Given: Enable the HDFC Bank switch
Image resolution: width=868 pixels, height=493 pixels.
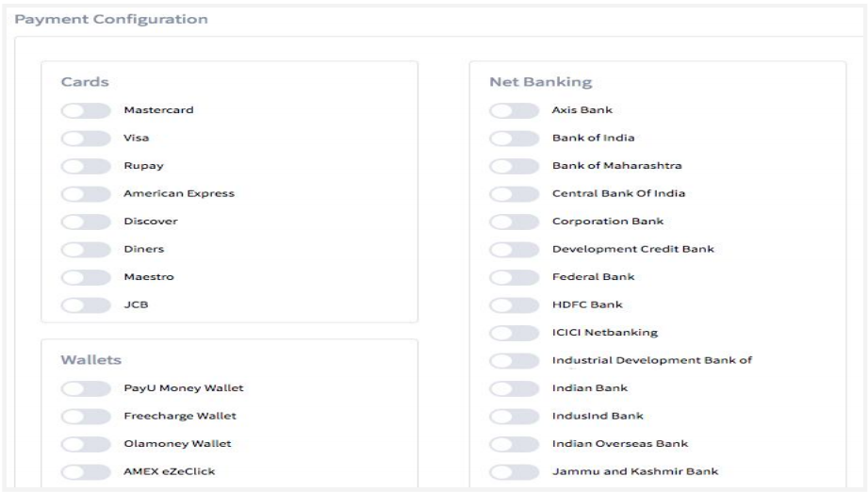Looking at the screenshot, I should click(514, 305).
